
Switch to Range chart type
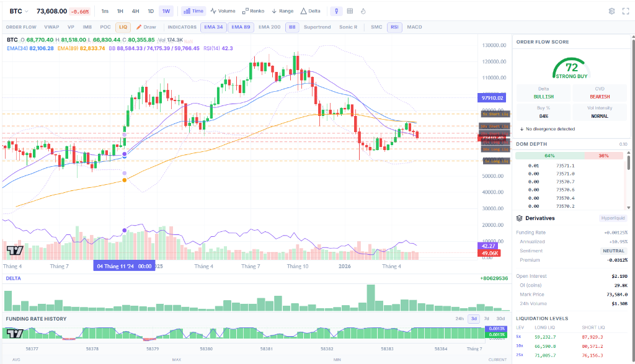click(x=282, y=11)
